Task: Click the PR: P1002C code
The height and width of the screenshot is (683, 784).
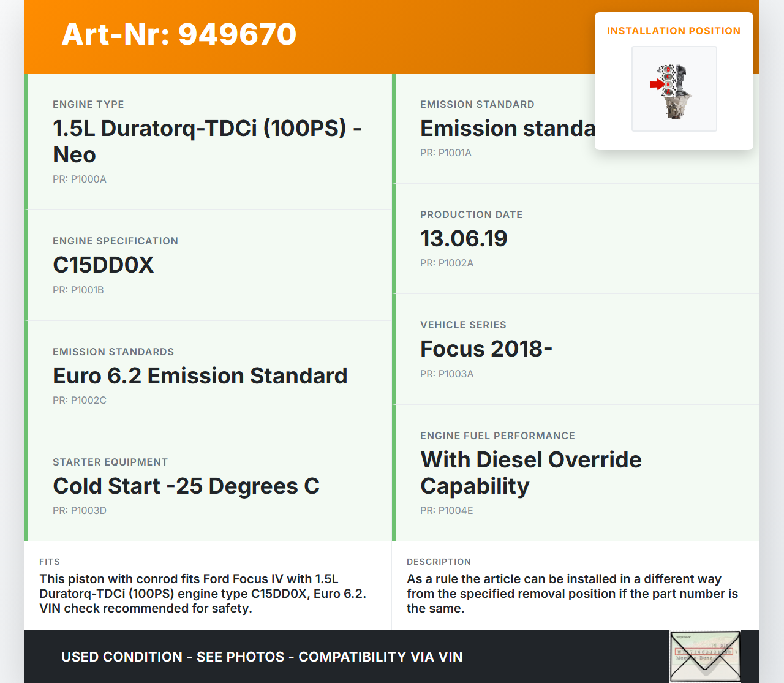Action: tap(80, 400)
